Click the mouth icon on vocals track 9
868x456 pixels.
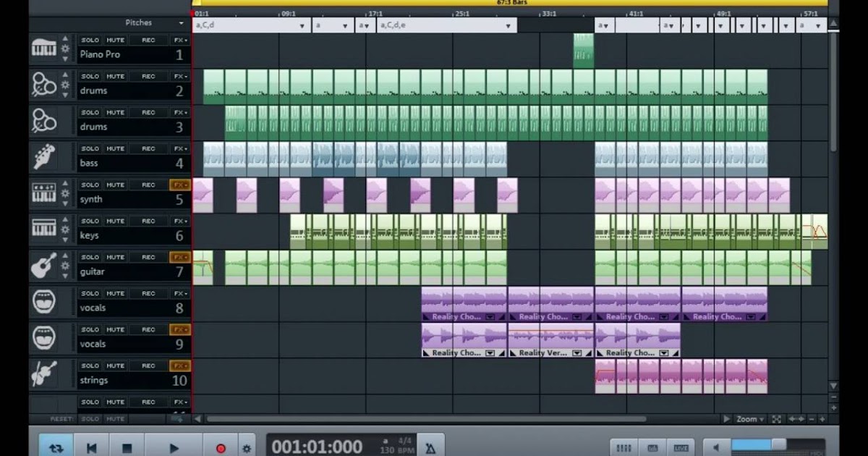click(44, 339)
